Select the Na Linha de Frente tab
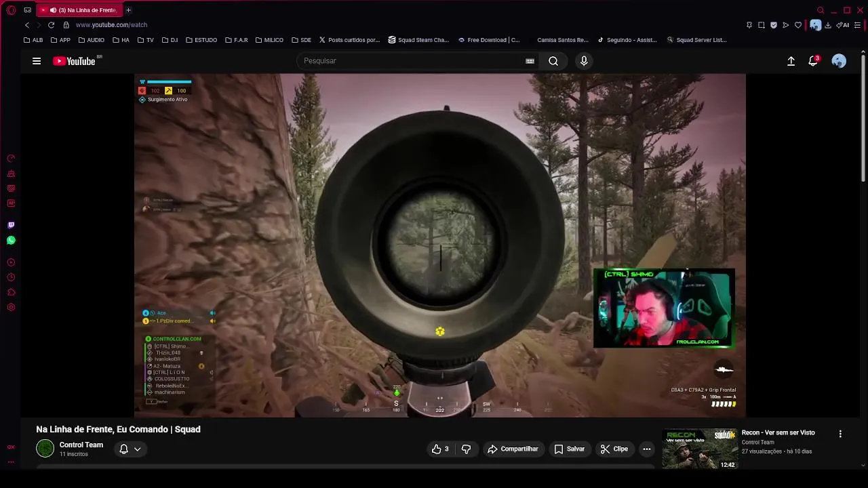The height and width of the screenshot is (488, 868). pyautogui.click(x=79, y=10)
